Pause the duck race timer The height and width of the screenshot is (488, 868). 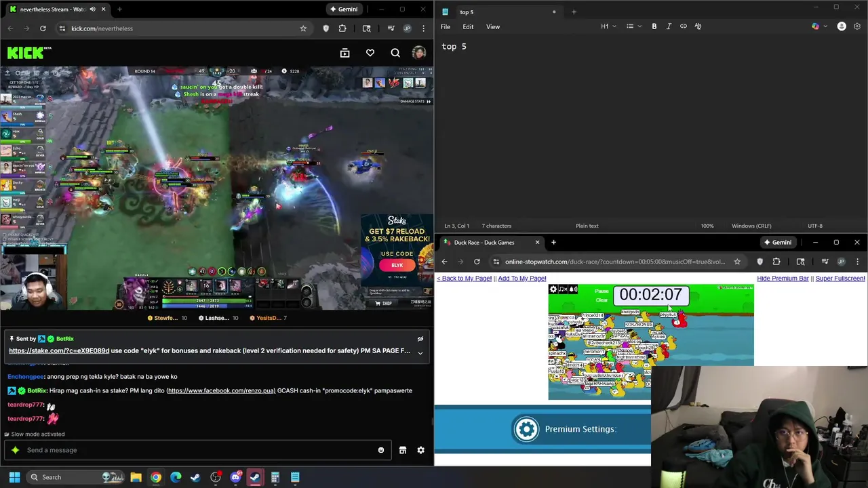(x=601, y=291)
